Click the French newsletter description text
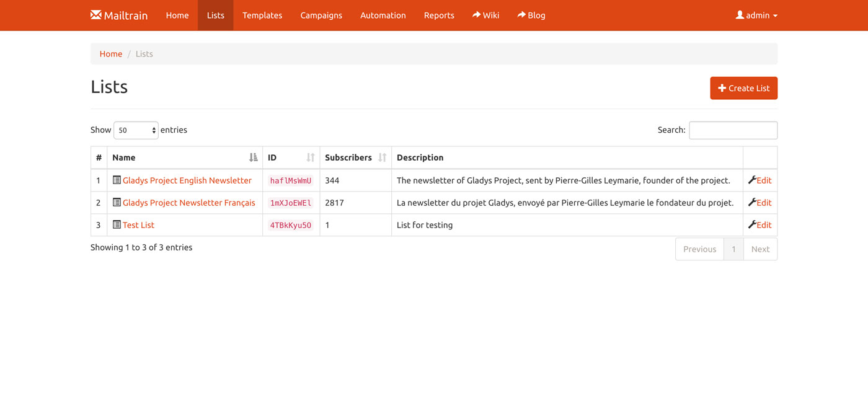The width and height of the screenshot is (868, 408). coord(565,203)
